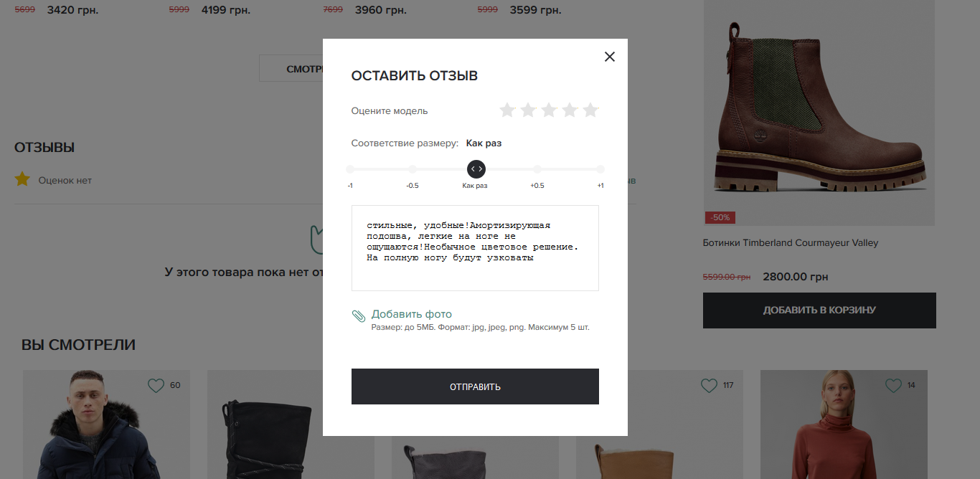980x479 pixels.
Task: Set the size fit to -1 on the slider
Action: pyautogui.click(x=350, y=169)
